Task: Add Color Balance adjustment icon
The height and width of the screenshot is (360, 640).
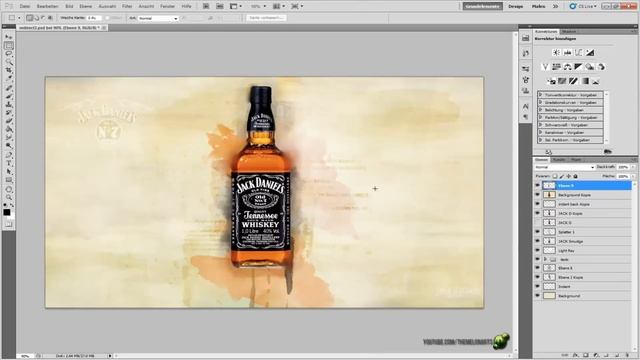Action: click(x=567, y=67)
